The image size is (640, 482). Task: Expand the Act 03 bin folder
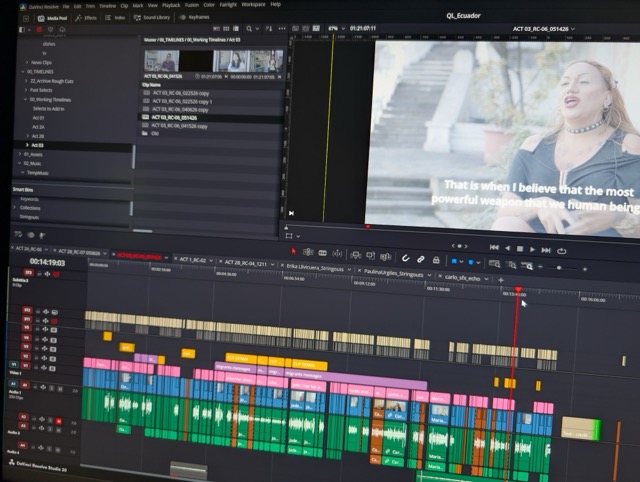(x=27, y=145)
